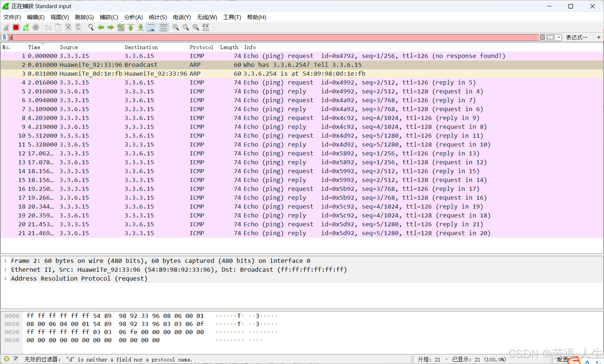
Task: Open the 文件(F) menu
Action: pyautogui.click(x=12, y=17)
